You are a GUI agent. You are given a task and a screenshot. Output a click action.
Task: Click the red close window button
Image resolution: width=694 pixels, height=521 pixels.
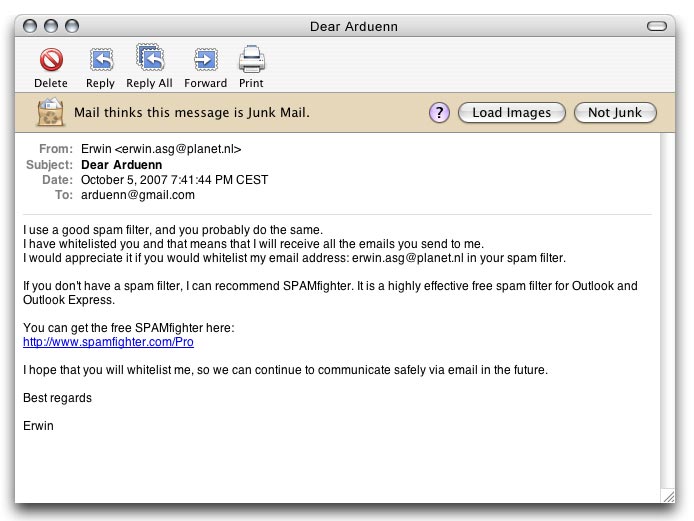tap(30, 26)
